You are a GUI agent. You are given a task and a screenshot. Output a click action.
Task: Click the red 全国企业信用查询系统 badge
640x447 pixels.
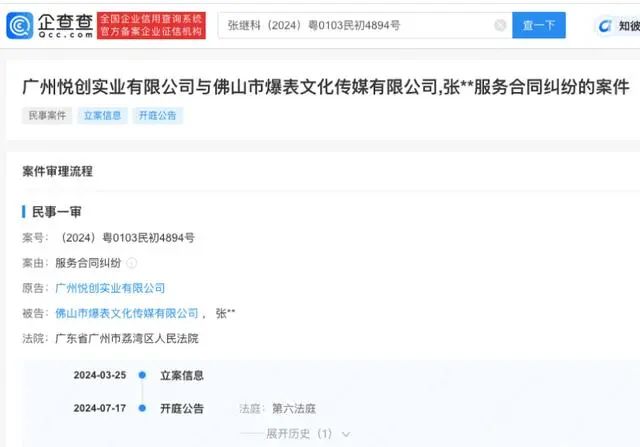[151, 25]
